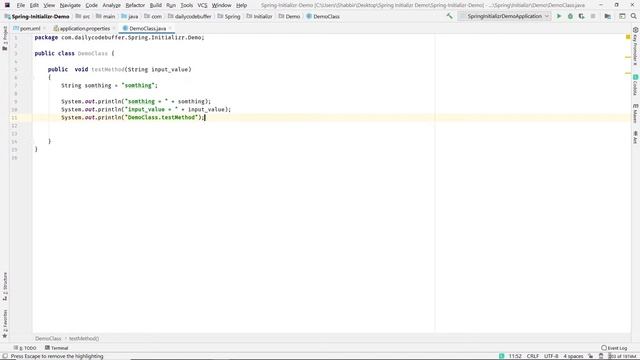Image resolution: width=640 pixels, height=360 pixels.
Task: Click the yellow inspection indicator at the top of the scrollbar
Action: coord(628,37)
